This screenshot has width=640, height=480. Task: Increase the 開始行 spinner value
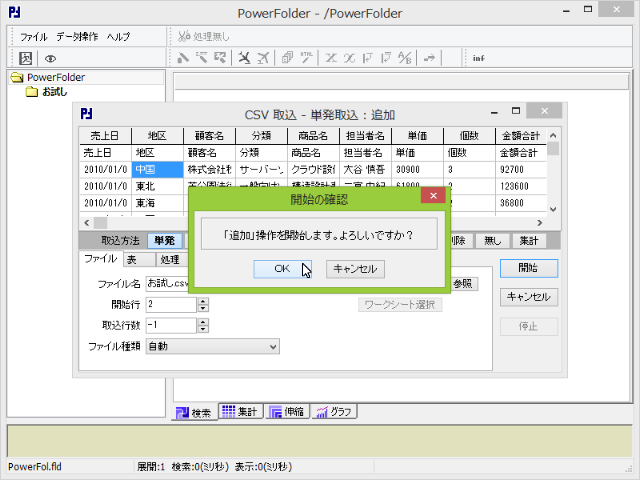[203, 301]
